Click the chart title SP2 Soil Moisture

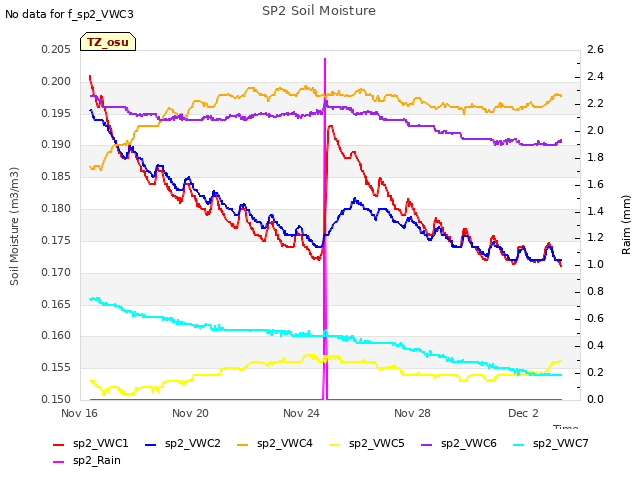(319, 11)
